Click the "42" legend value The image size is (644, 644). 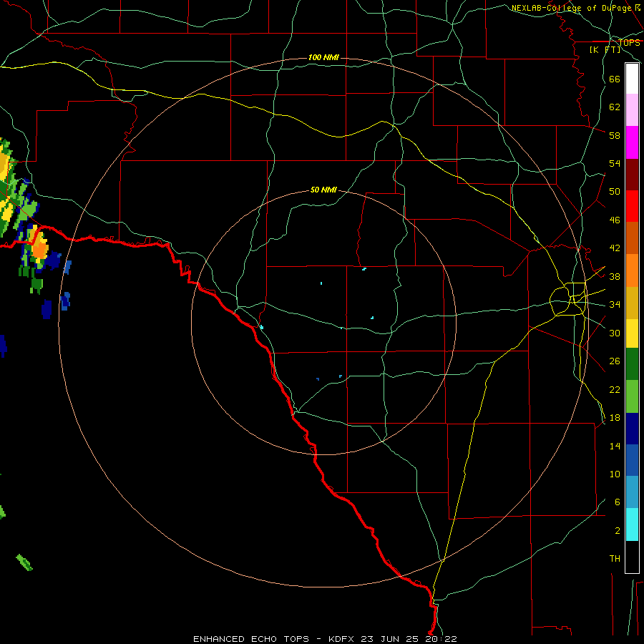tap(615, 248)
